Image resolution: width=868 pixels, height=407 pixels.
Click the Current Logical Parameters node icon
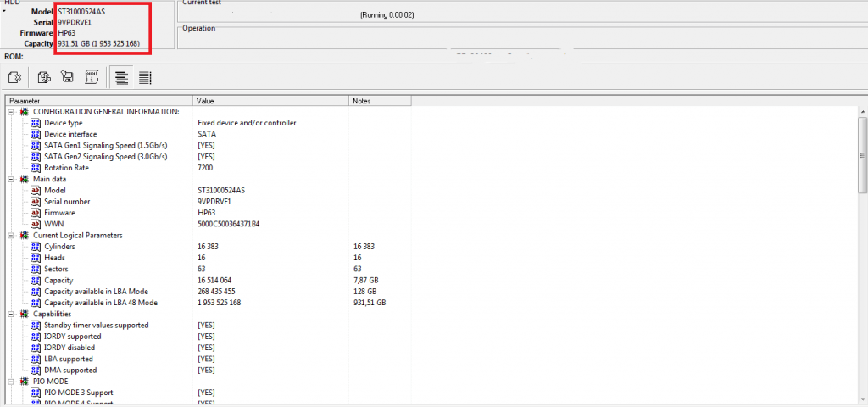(x=25, y=236)
